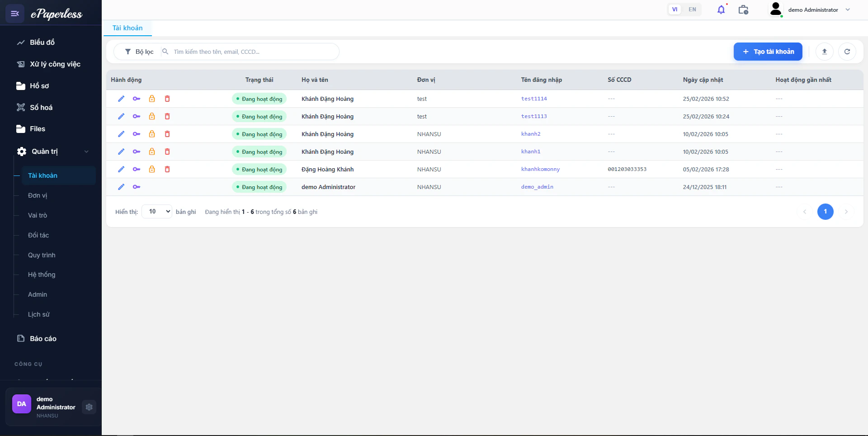Delete the test1113 account

167,116
